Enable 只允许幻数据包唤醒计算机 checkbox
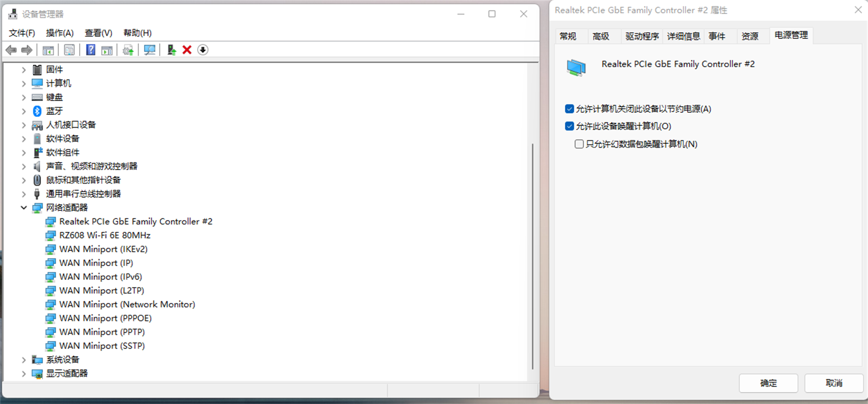The image size is (868, 404). click(579, 144)
